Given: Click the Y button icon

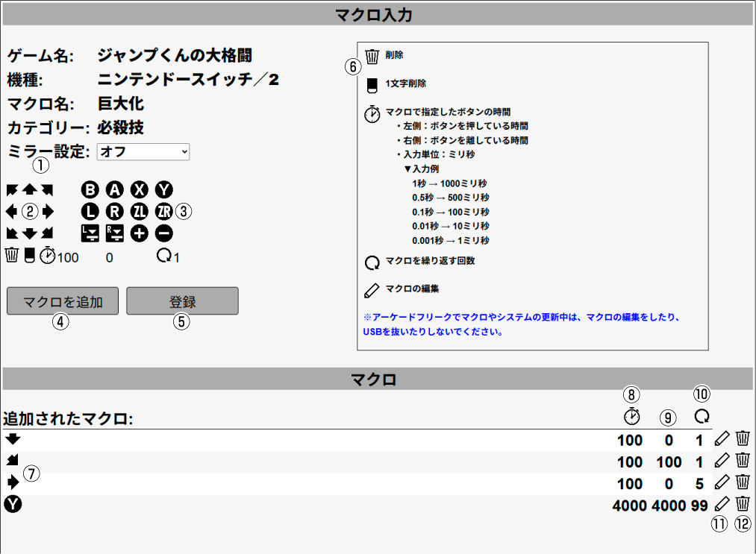Looking at the screenshot, I should tap(163, 189).
